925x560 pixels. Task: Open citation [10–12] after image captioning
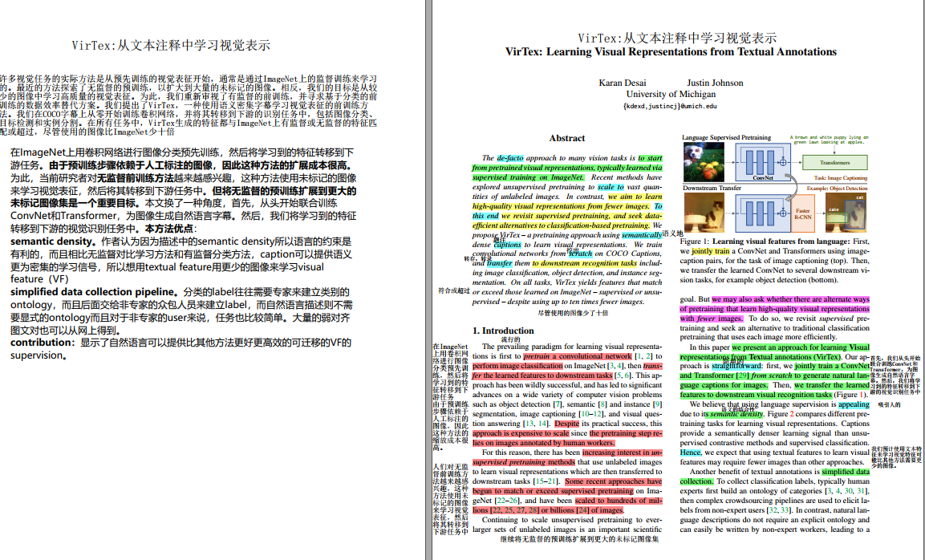pos(590,414)
